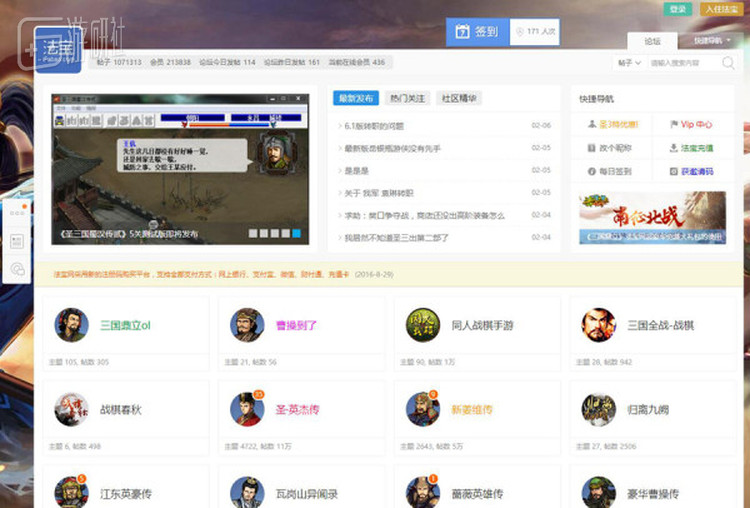750x508 pixels.
Task: Open the orange payment platform notice link
Action: pos(201,275)
